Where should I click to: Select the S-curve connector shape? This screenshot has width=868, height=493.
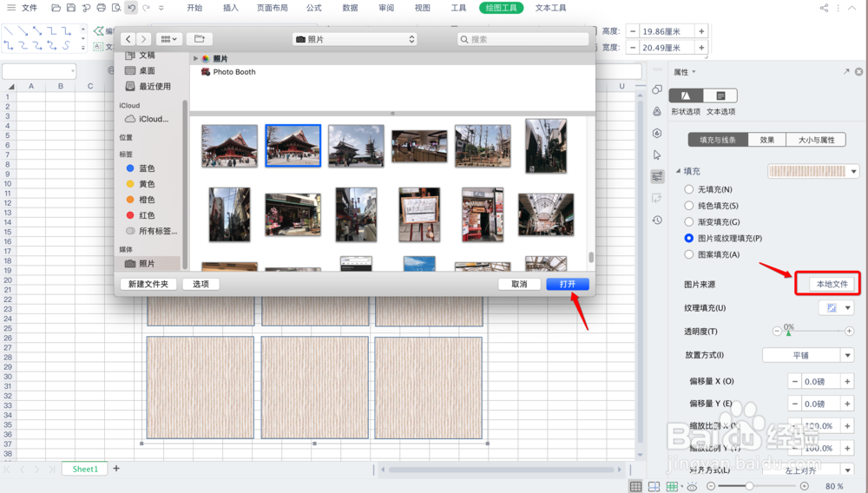click(x=67, y=45)
